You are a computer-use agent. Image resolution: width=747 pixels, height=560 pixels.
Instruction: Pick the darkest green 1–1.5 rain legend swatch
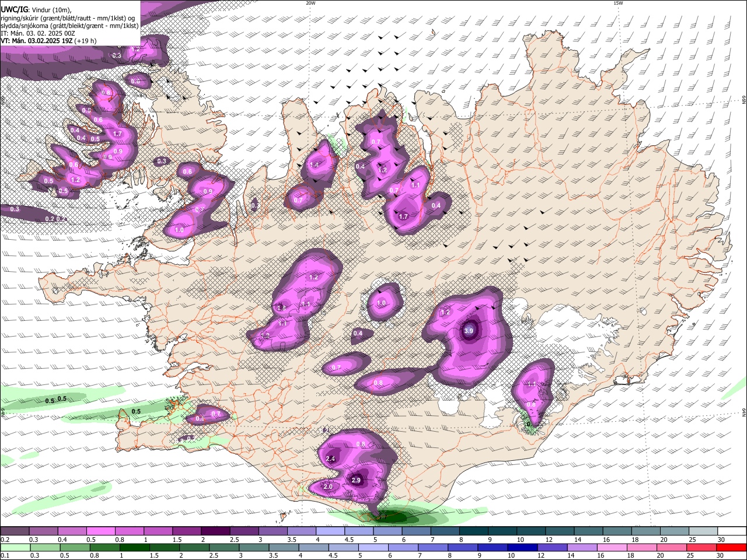click(x=134, y=547)
